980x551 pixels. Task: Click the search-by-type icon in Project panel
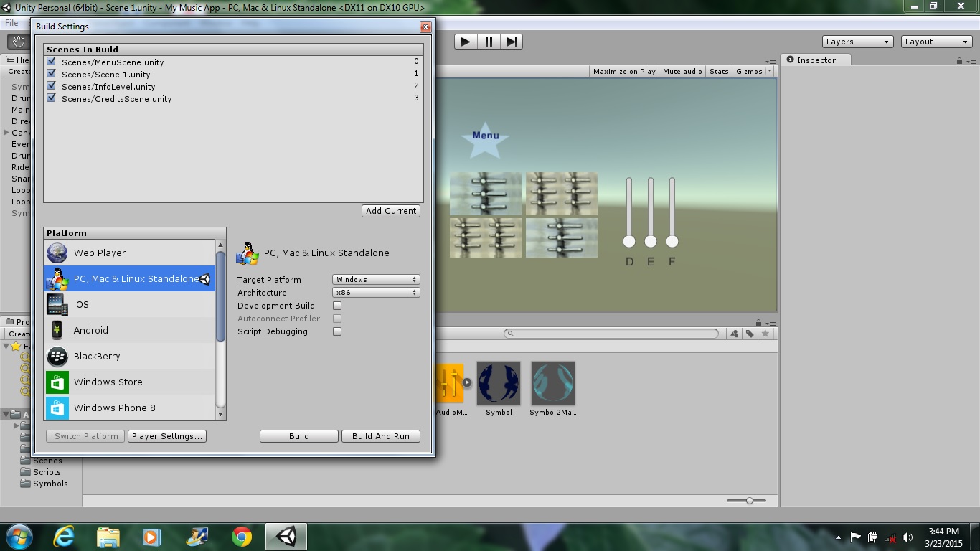pos(735,334)
